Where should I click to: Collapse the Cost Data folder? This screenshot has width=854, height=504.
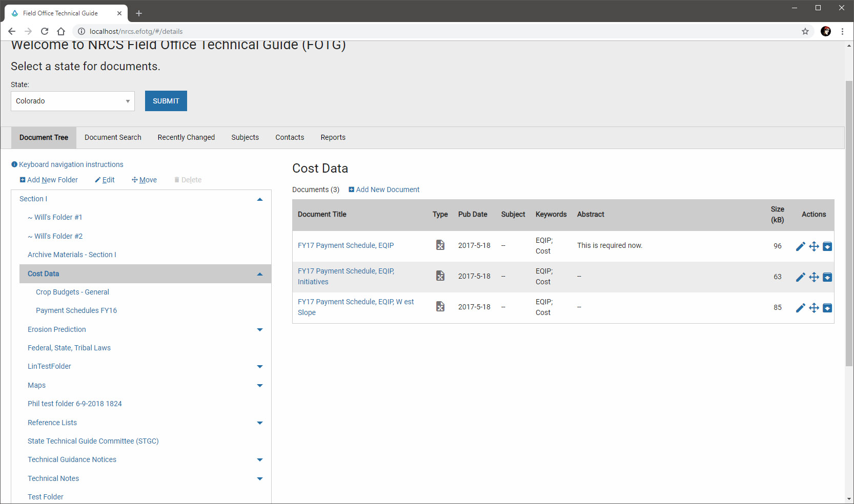[x=260, y=274]
